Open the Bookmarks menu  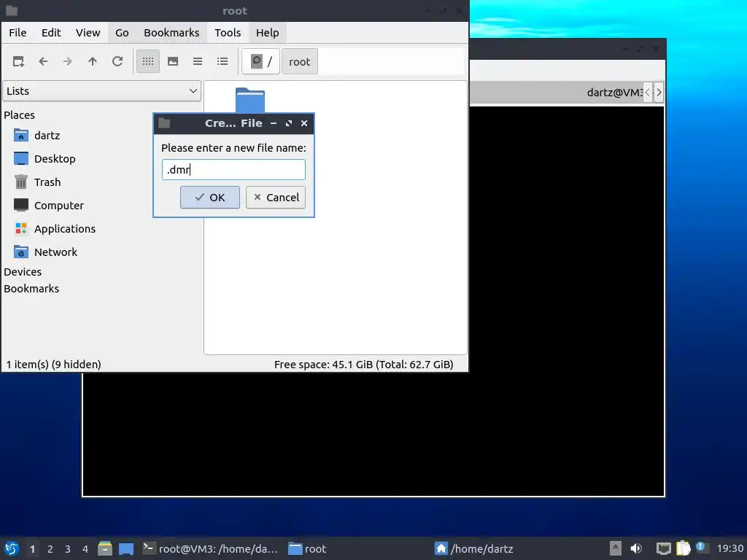tap(171, 33)
